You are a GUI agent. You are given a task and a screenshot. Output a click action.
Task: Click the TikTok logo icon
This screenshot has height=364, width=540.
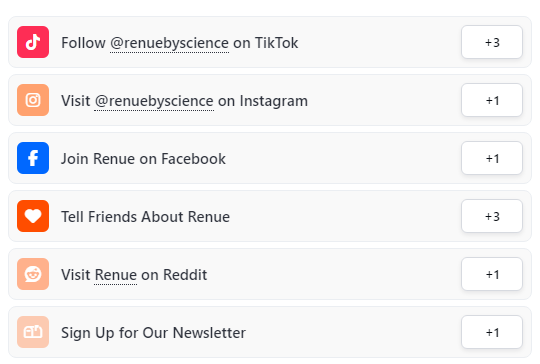[33, 42]
